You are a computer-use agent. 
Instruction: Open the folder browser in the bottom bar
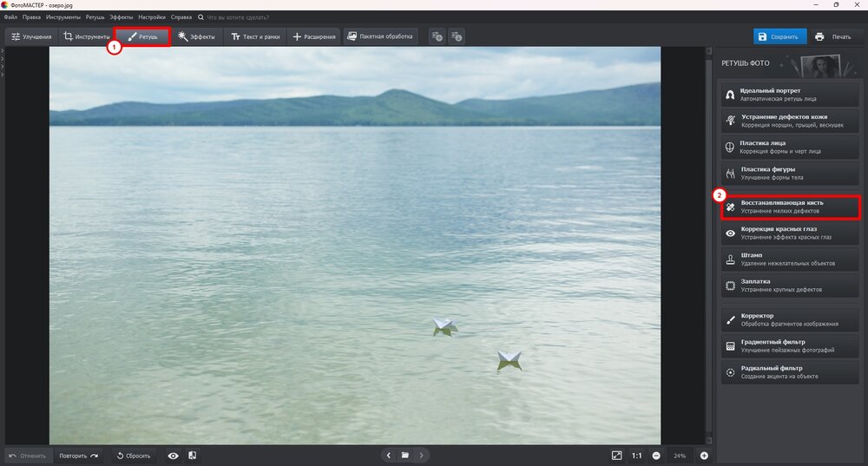[x=405, y=456]
